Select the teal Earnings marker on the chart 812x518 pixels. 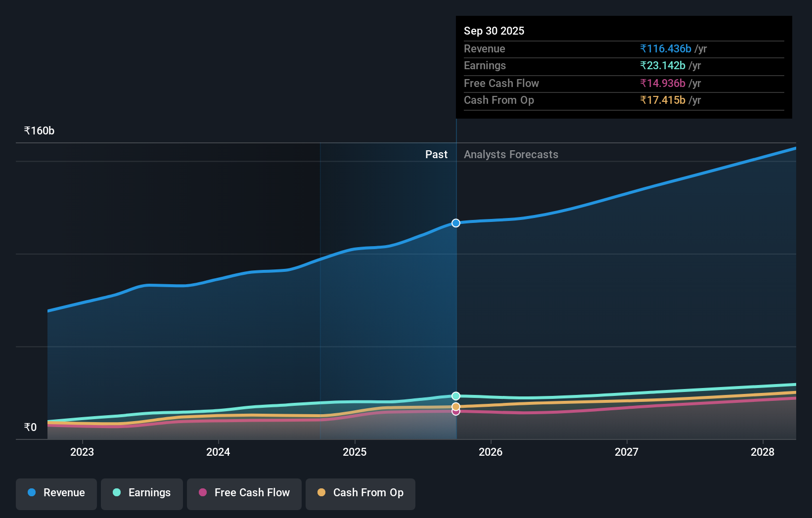point(455,395)
